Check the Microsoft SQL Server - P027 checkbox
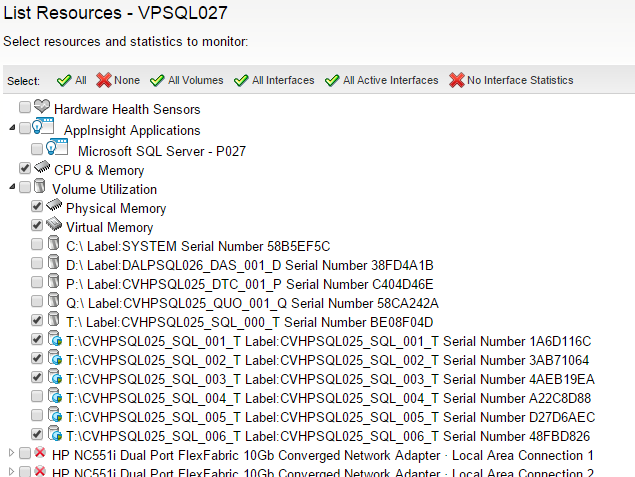This screenshot has height=477, width=635. (37, 149)
